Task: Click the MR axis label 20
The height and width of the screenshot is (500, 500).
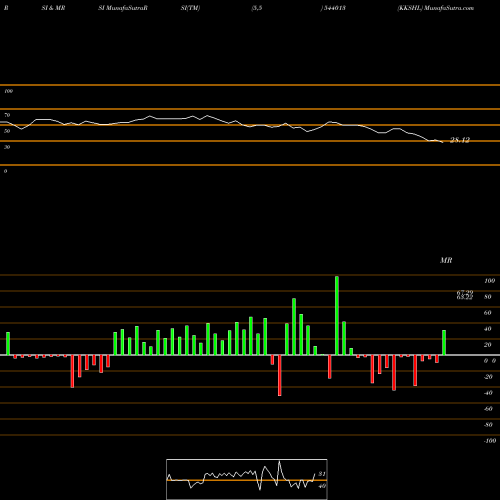Action: (x=487, y=345)
